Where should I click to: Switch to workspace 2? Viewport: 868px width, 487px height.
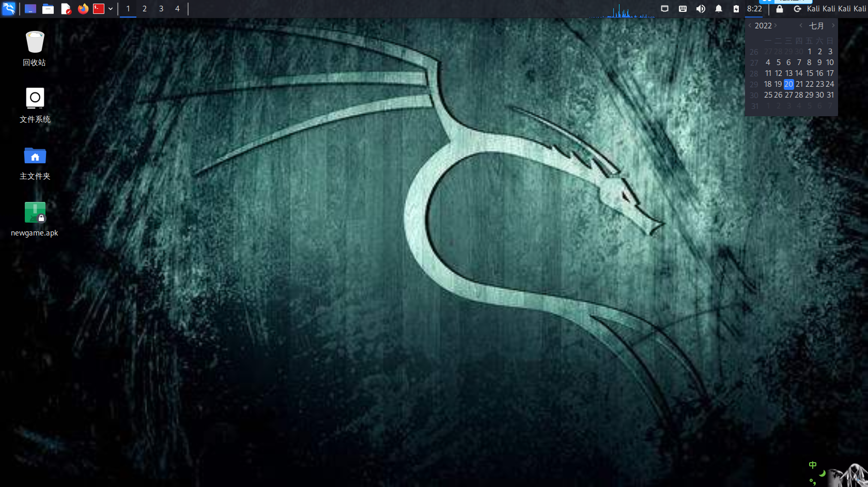pyautogui.click(x=145, y=9)
